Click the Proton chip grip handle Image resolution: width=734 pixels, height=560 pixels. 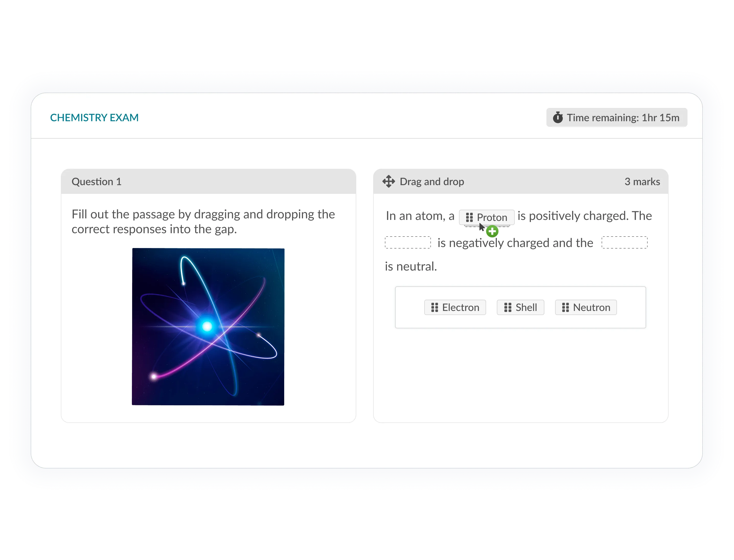coord(469,217)
